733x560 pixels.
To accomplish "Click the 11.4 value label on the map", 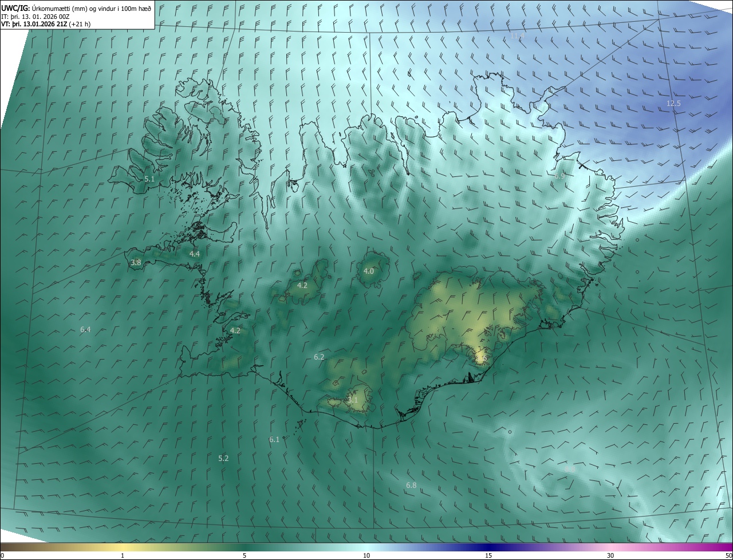I will pyautogui.click(x=517, y=36).
